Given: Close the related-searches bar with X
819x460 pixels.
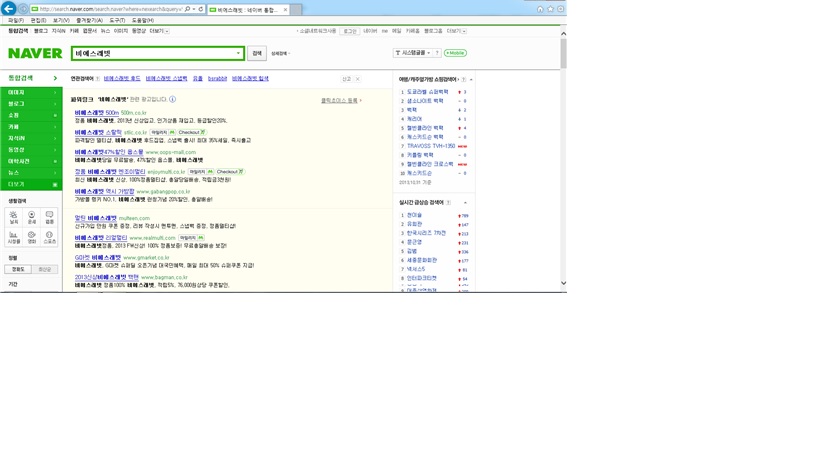Looking at the screenshot, I should (358, 79).
